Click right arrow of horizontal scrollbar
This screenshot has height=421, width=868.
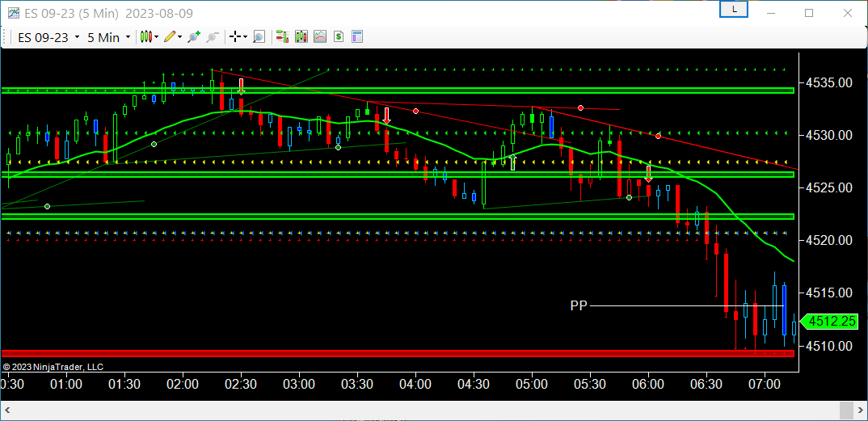pos(860,410)
